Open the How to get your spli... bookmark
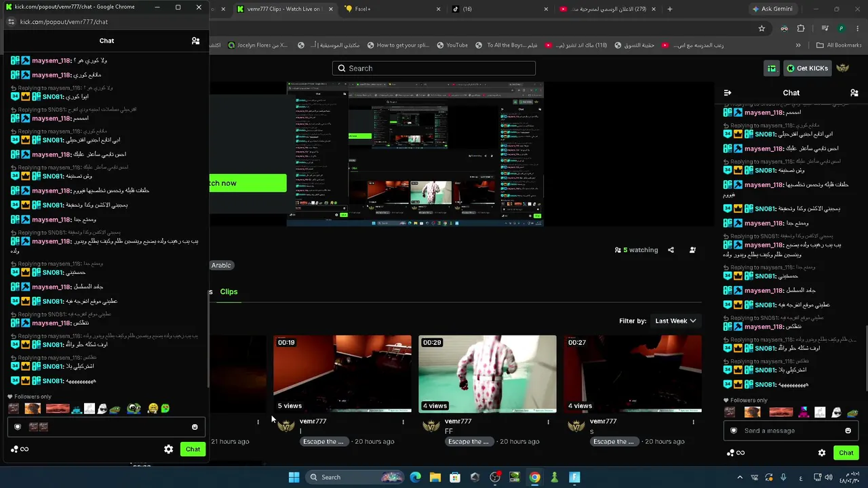Screen dimensions: 868x488 [398, 45]
